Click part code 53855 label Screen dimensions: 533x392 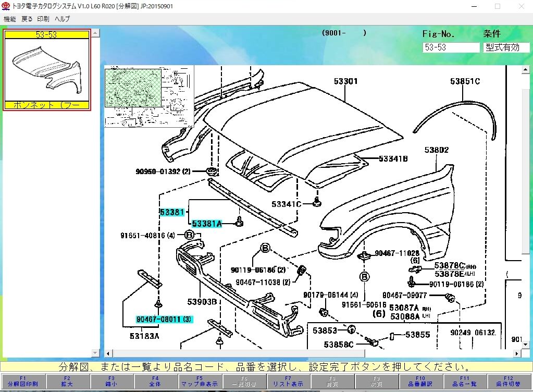tap(418, 335)
